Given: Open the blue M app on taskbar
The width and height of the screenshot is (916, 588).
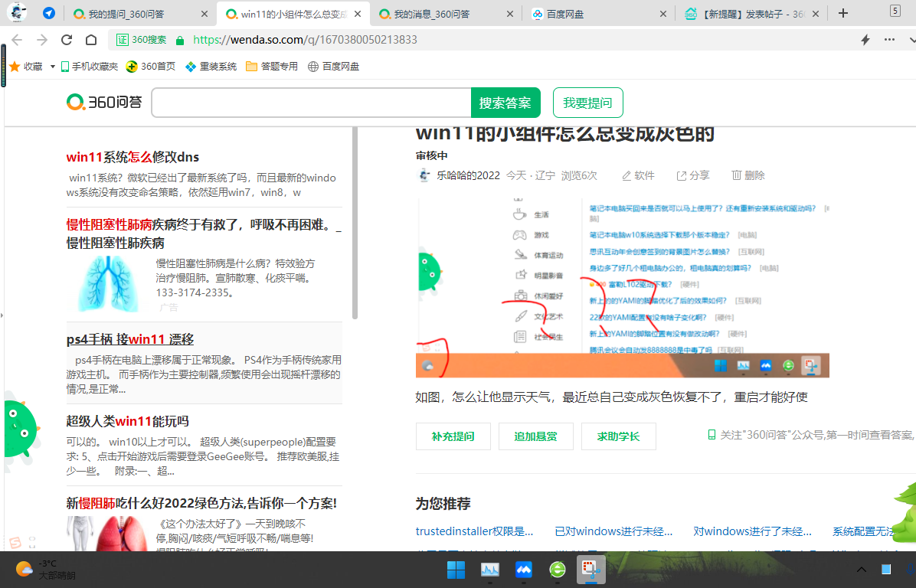Looking at the screenshot, I should point(524,570).
